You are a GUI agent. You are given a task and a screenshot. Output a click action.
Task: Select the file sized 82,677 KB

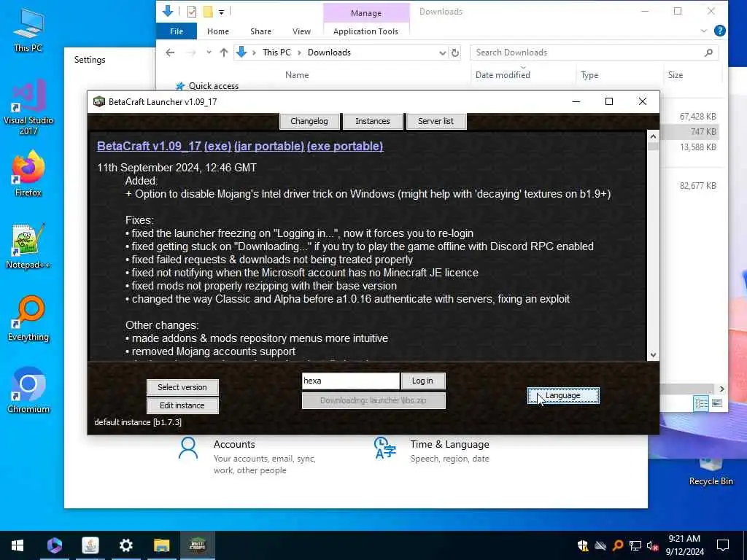pyautogui.click(x=697, y=186)
